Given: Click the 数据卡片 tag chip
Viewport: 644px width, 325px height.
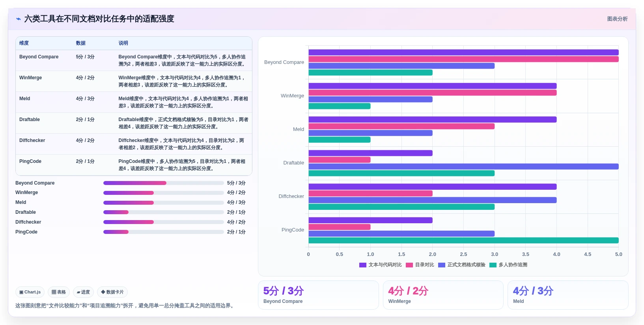Looking at the screenshot, I should [x=112, y=292].
